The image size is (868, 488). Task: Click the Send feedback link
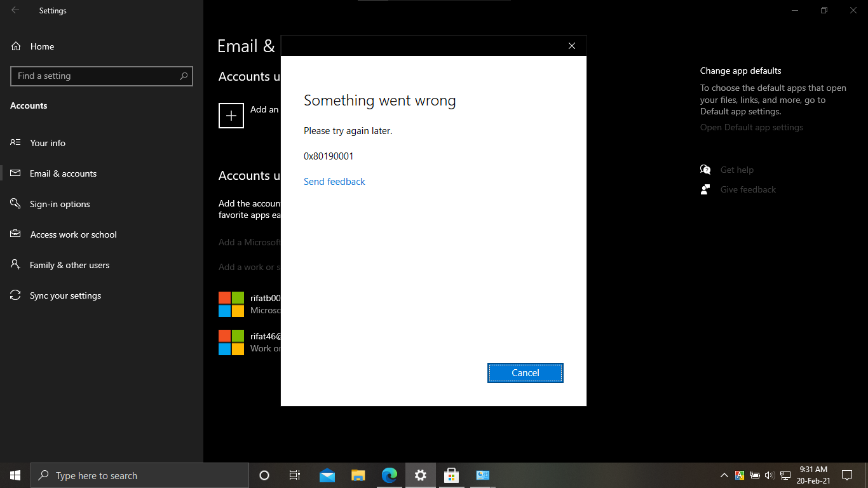334,182
